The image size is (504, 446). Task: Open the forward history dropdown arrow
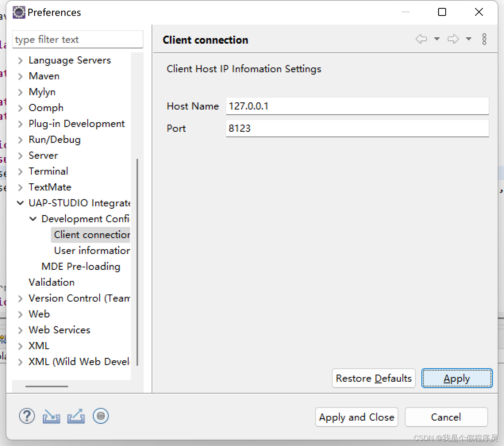pos(469,39)
